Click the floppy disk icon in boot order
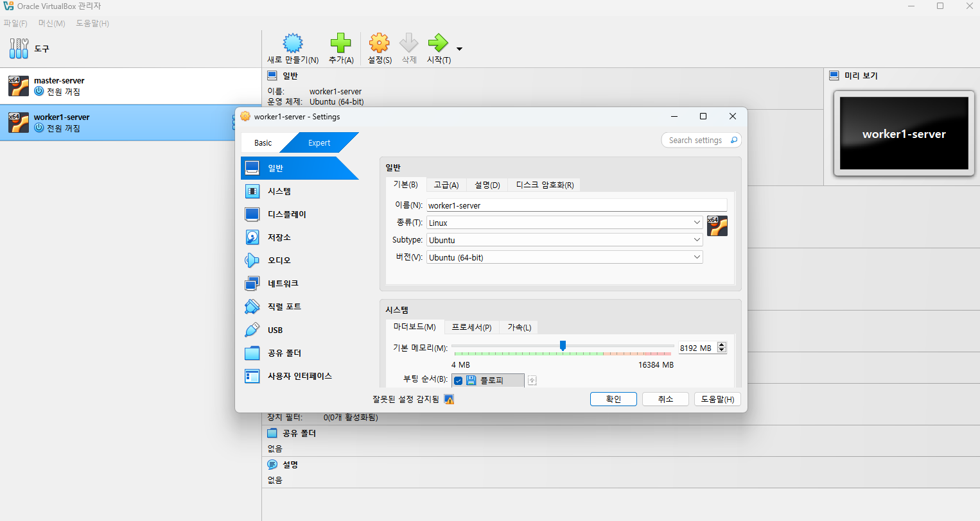This screenshot has width=980, height=521. [471, 380]
